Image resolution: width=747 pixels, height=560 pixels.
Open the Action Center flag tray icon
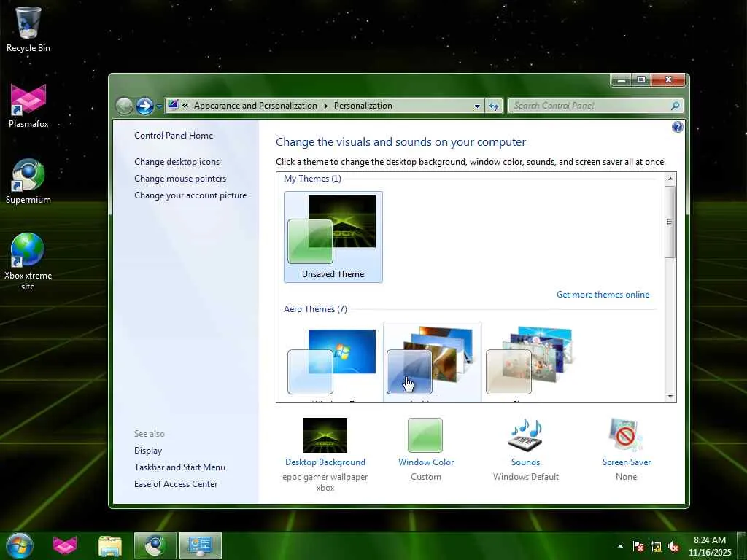638,547
